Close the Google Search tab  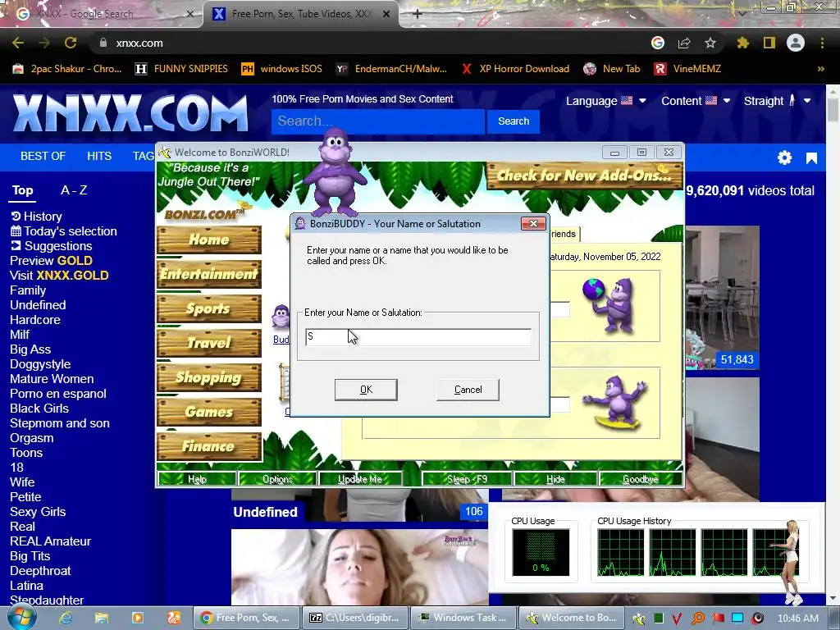click(x=190, y=14)
